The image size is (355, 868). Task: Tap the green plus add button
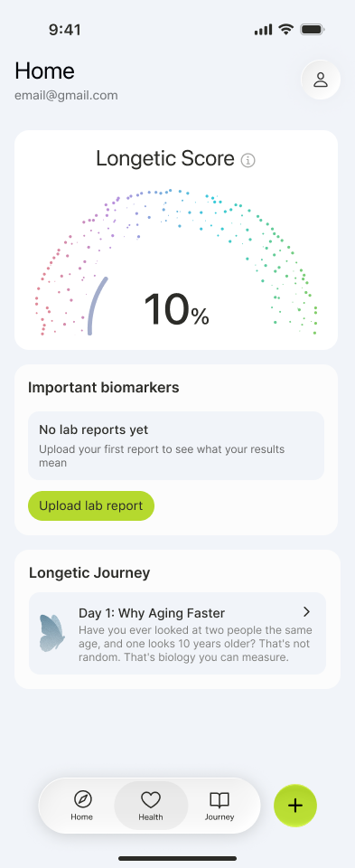[x=295, y=806]
